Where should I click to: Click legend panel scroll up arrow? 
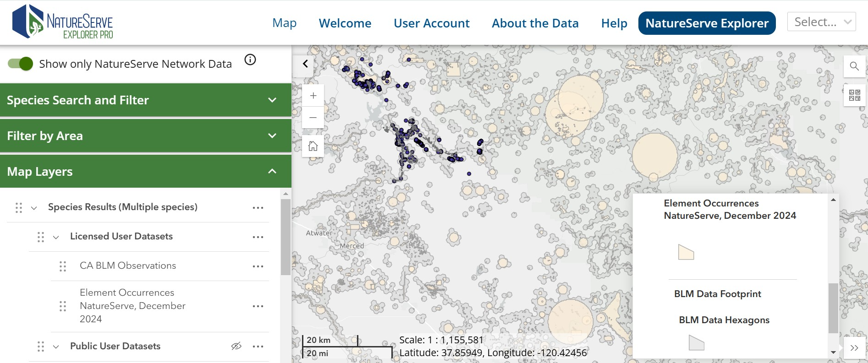pos(833,200)
